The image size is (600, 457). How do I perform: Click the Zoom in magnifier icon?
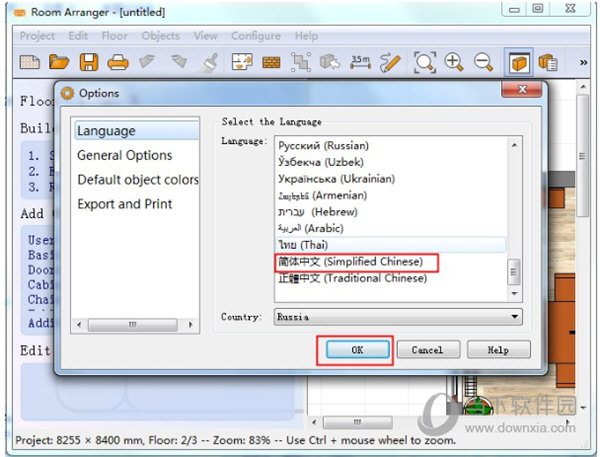coord(454,63)
